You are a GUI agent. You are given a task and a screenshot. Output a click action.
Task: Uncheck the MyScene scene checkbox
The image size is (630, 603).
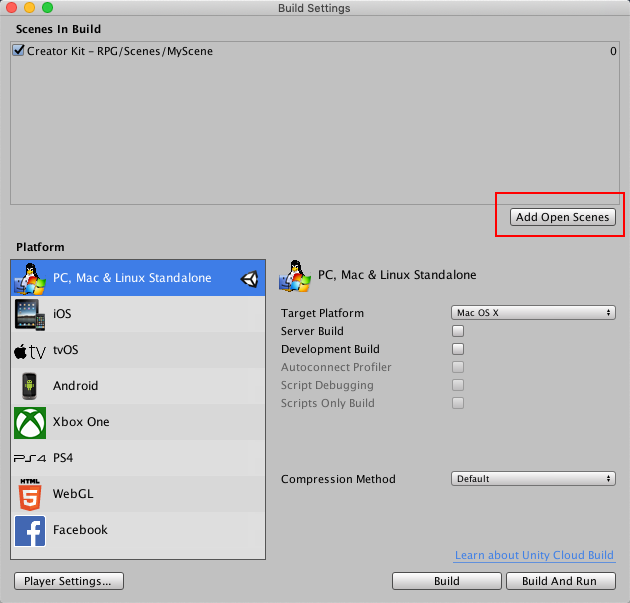(x=18, y=50)
